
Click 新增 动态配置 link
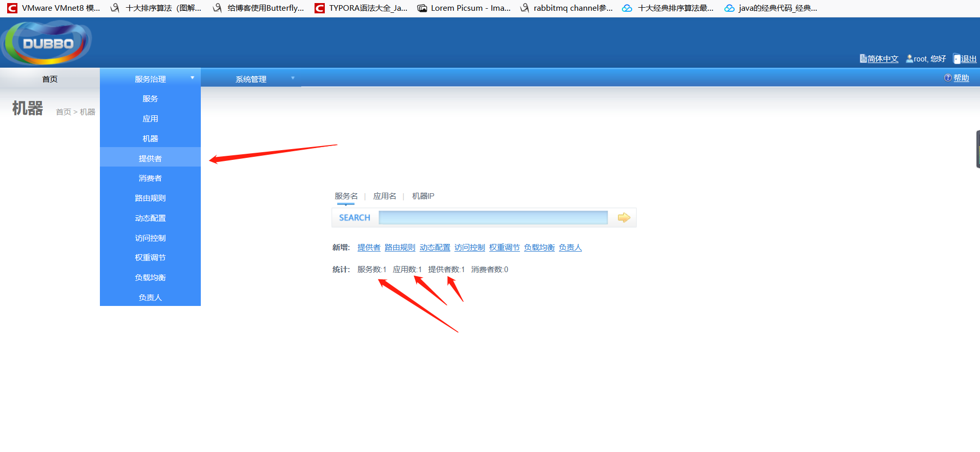[435, 248]
